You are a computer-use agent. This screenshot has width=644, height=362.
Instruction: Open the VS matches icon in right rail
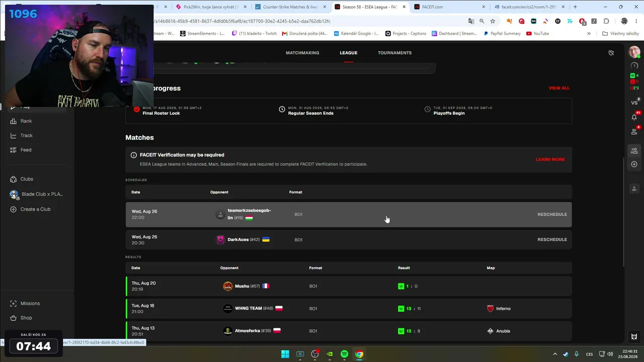(634, 103)
